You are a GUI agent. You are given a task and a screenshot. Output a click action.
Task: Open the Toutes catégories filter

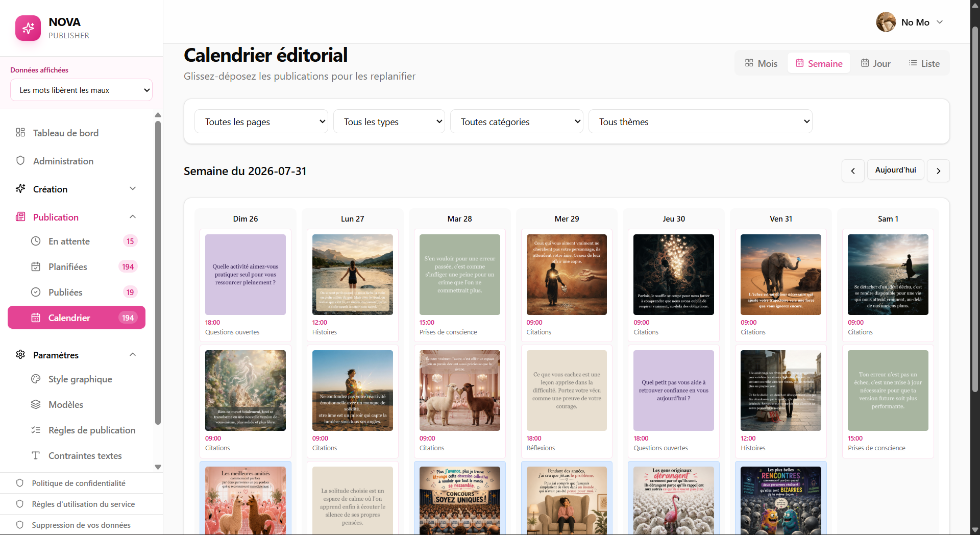(x=517, y=121)
